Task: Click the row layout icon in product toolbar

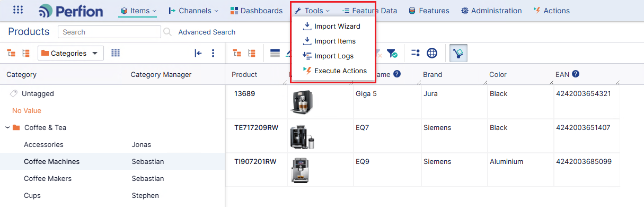Action: coord(275,53)
